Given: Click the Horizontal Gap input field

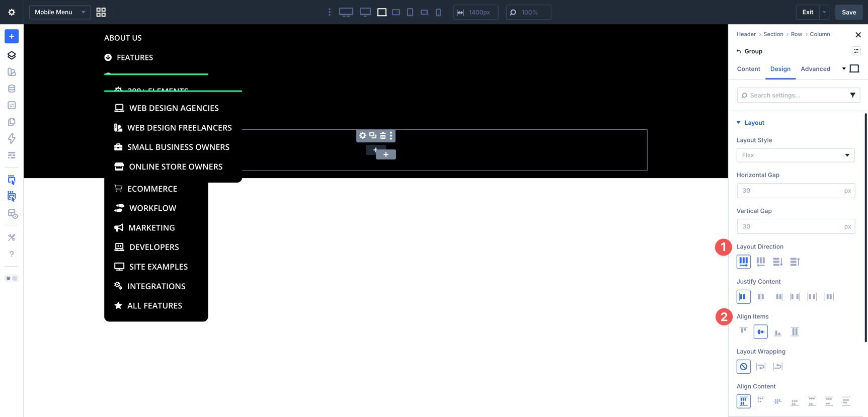Looking at the screenshot, I should click(795, 191).
